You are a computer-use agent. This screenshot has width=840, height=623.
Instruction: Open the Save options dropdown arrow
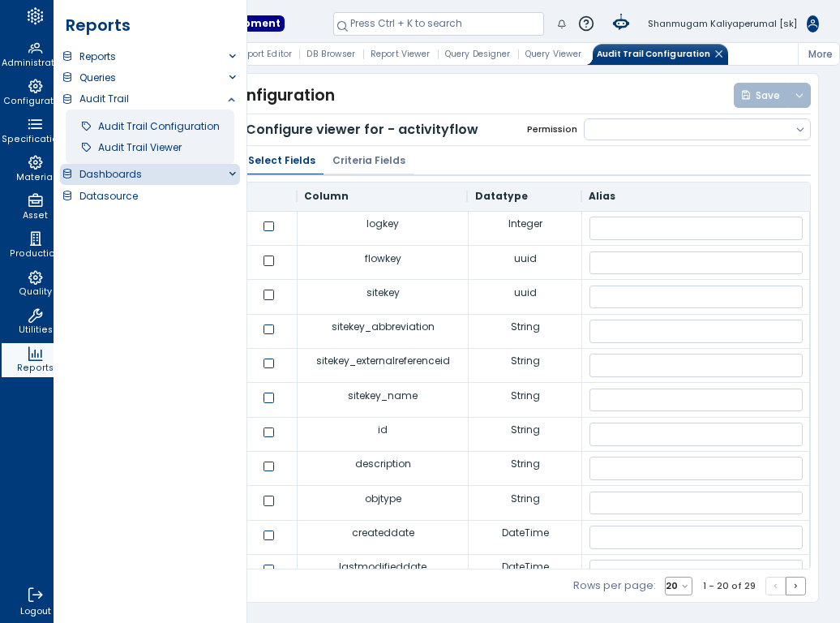[x=799, y=96]
